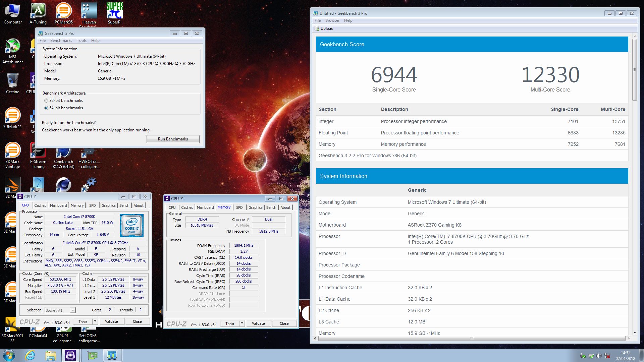Click the Integer performance table row
644x362 pixels.
(x=472, y=121)
